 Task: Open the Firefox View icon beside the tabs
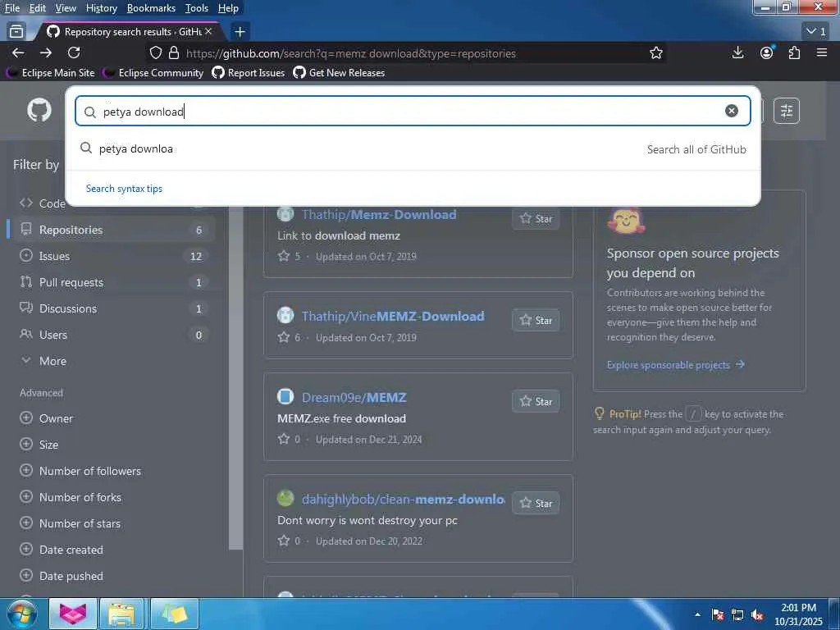[16, 32]
